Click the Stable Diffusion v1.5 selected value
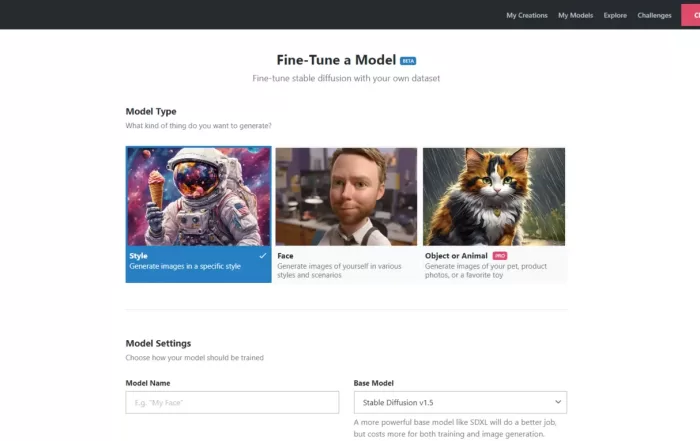This screenshot has height=441, width=700. 398,403
